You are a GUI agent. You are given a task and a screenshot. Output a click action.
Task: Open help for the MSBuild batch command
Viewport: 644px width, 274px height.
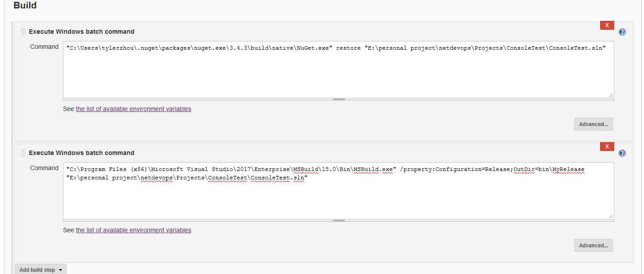[622, 153]
